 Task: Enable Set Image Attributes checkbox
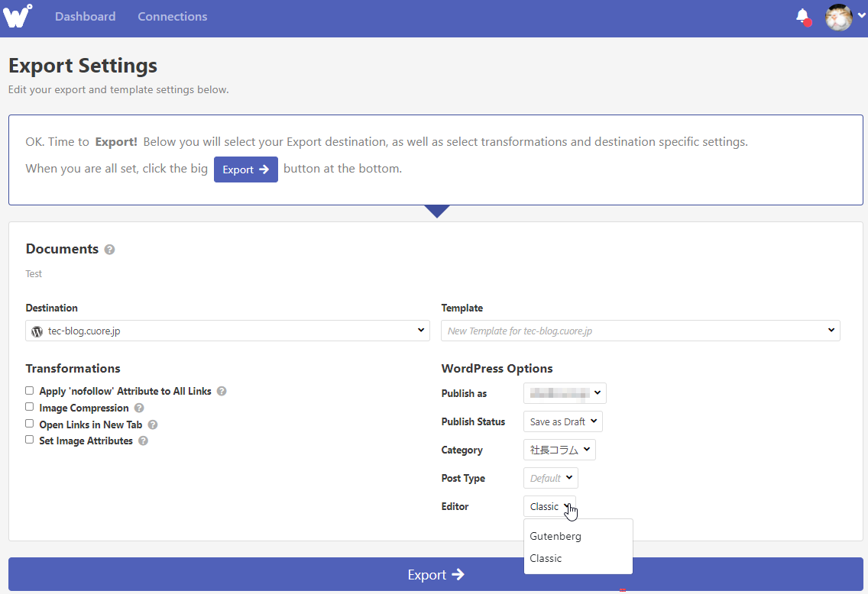click(30, 440)
